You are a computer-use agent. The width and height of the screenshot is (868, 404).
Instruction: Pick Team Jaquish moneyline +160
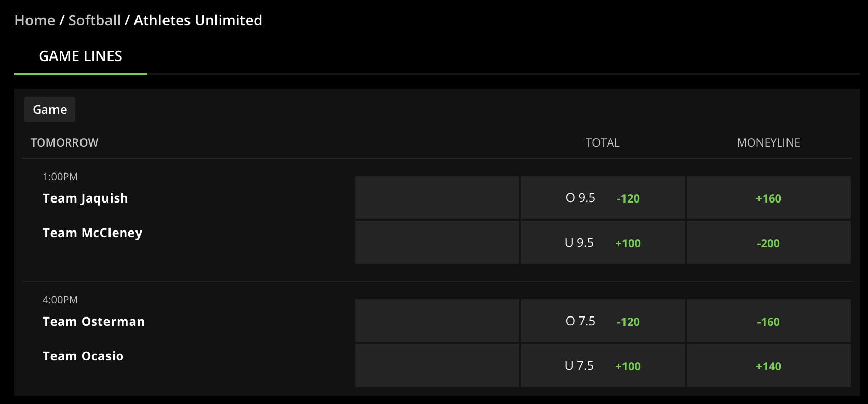tap(768, 198)
